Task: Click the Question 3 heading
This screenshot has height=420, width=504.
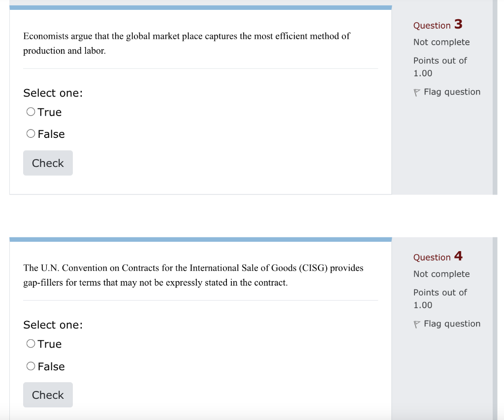Action: tap(438, 25)
